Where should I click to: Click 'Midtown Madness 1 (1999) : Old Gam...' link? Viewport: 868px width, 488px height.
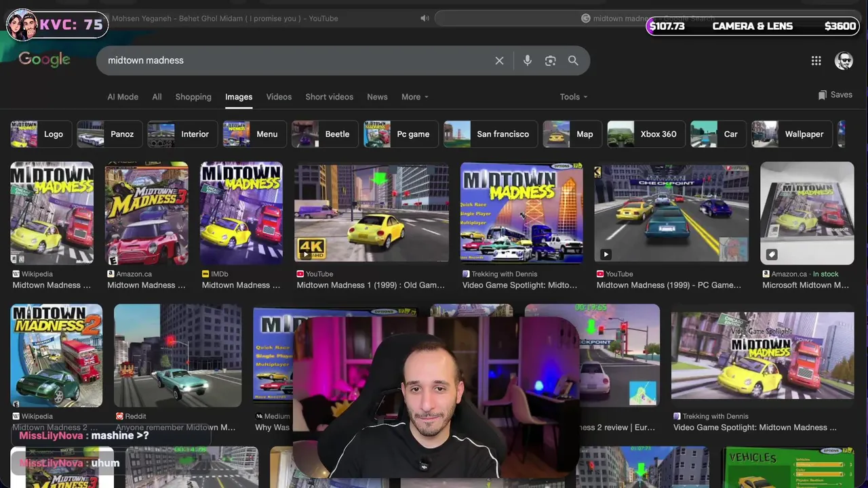(370, 285)
